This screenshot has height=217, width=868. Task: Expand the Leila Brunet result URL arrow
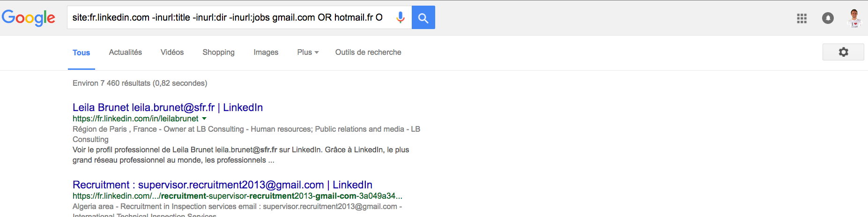click(x=204, y=119)
